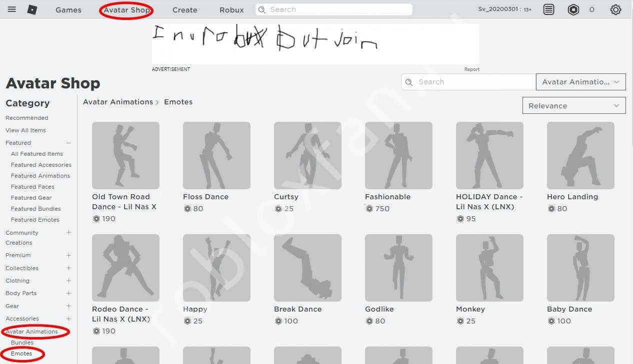Expand the Gear category
This screenshot has width=633, height=364.
coord(68,306)
